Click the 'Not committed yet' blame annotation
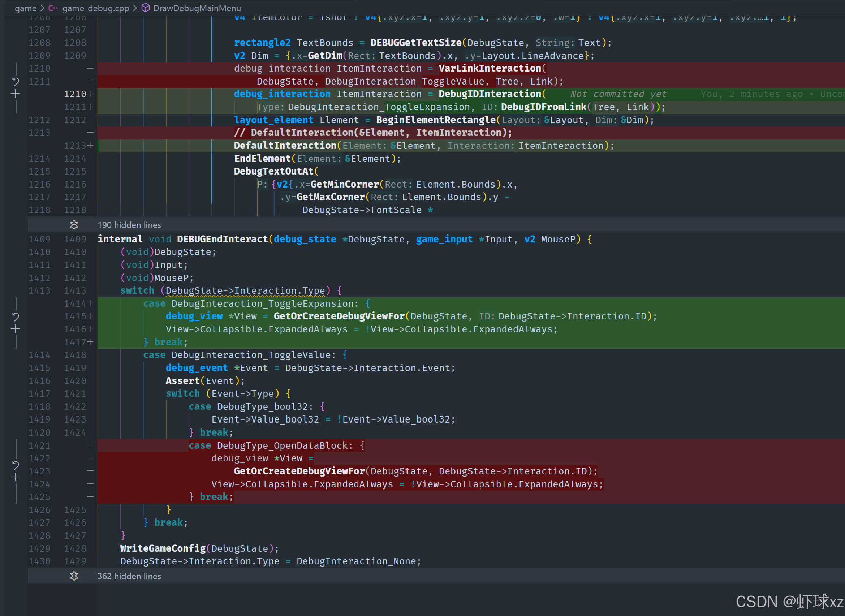The height and width of the screenshot is (616, 845). click(618, 94)
